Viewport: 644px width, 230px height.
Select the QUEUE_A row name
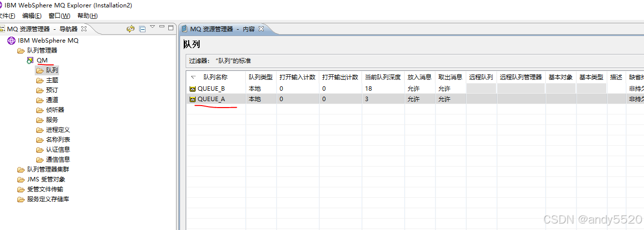click(x=211, y=99)
